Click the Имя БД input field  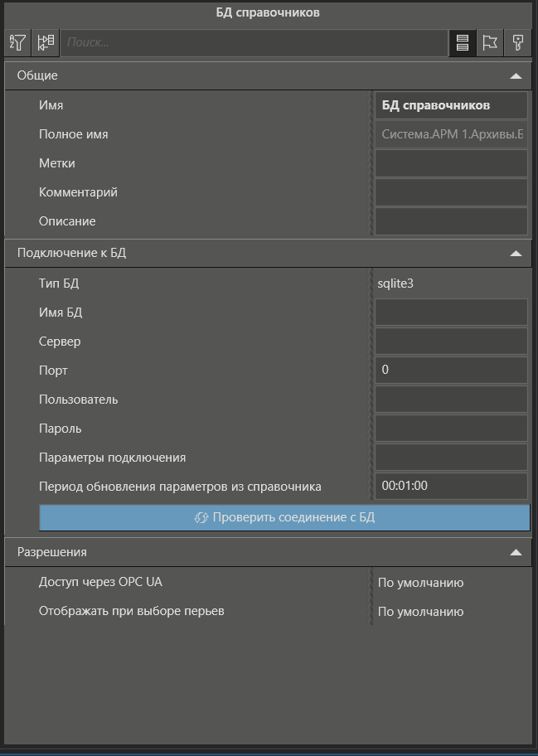pyautogui.click(x=451, y=313)
